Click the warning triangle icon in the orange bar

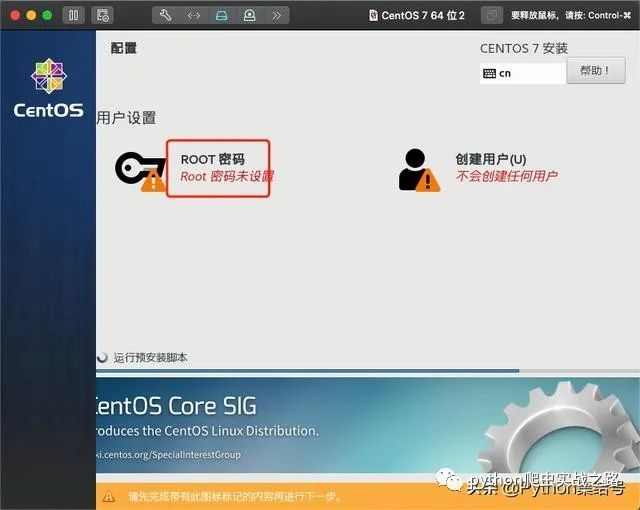[x=109, y=497]
